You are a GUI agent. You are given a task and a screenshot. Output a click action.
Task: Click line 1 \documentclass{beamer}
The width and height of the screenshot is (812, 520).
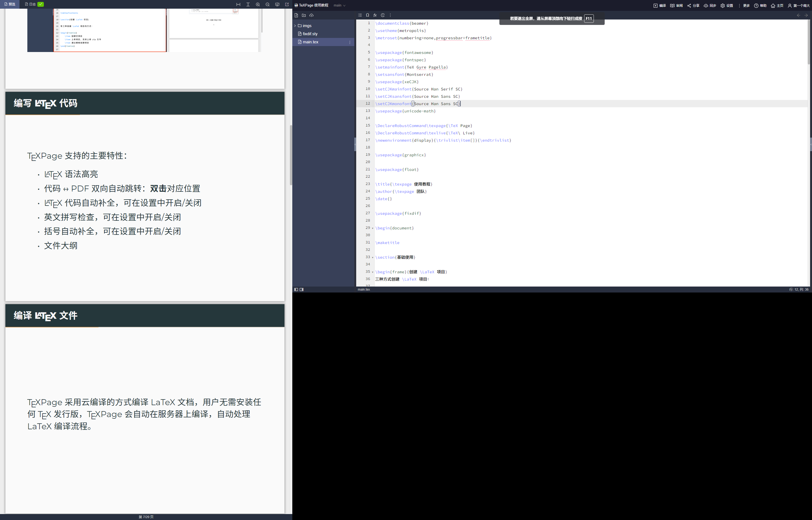click(402, 23)
